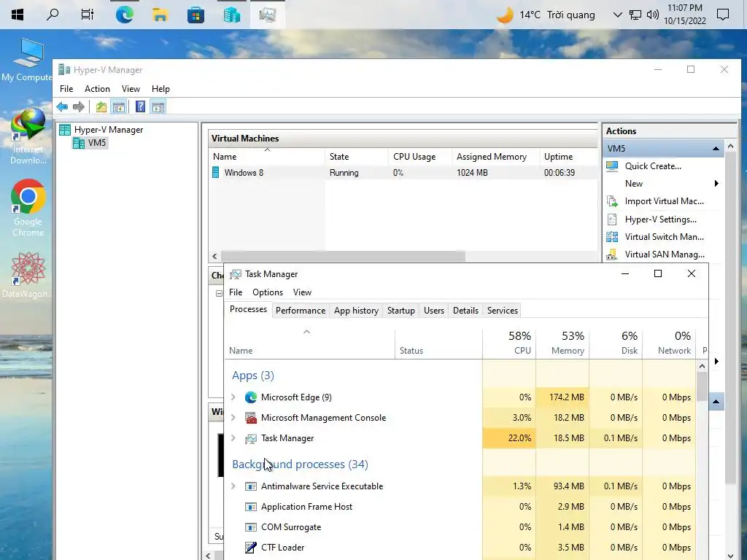Click Quick Create... action link
This screenshot has height=560, width=747.
click(x=653, y=166)
